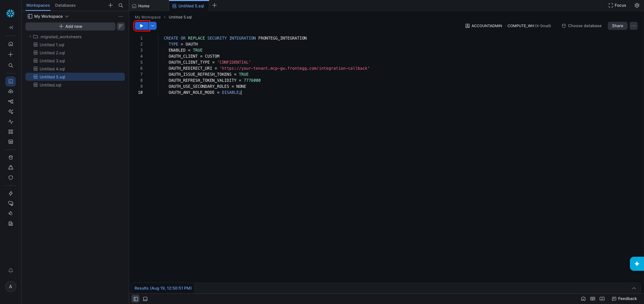Run the SQL query with play button

point(142,26)
